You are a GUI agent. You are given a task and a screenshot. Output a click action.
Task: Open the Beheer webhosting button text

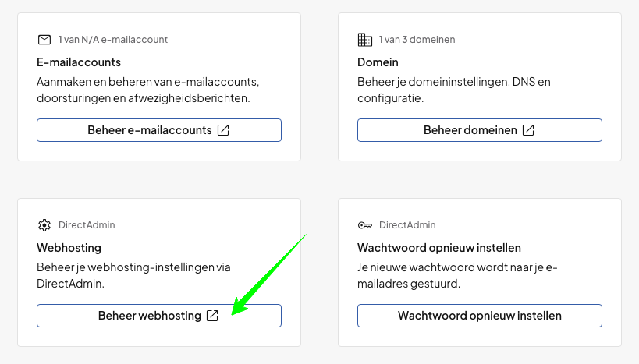click(x=149, y=316)
